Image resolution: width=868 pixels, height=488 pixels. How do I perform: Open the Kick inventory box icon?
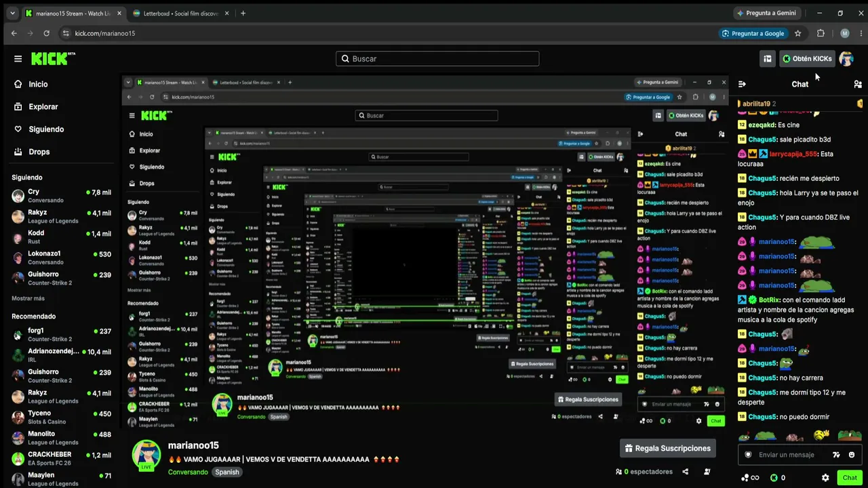coord(768,58)
